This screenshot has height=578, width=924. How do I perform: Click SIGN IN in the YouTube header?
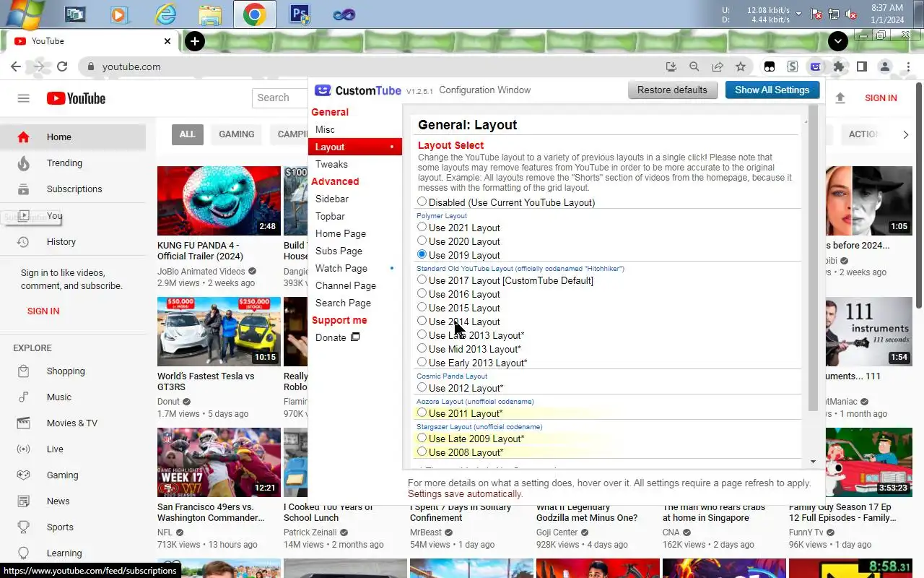[881, 98]
